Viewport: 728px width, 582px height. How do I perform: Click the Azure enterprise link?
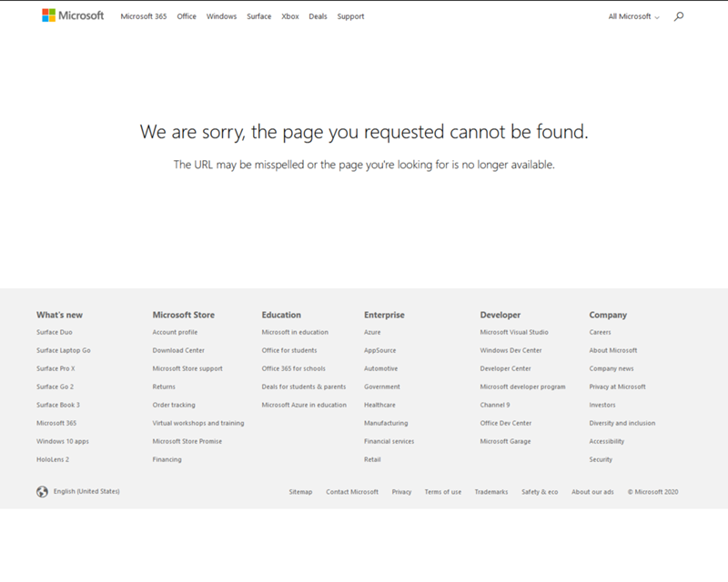tap(372, 332)
